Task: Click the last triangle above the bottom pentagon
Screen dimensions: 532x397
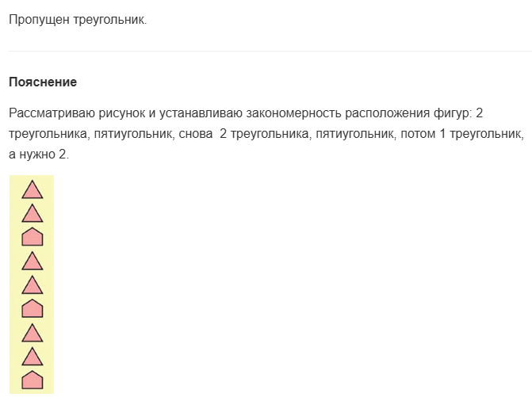Action: (32, 356)
